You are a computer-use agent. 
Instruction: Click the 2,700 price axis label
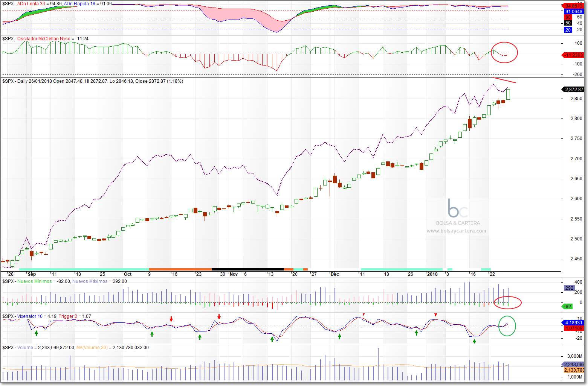pos(576,159)
